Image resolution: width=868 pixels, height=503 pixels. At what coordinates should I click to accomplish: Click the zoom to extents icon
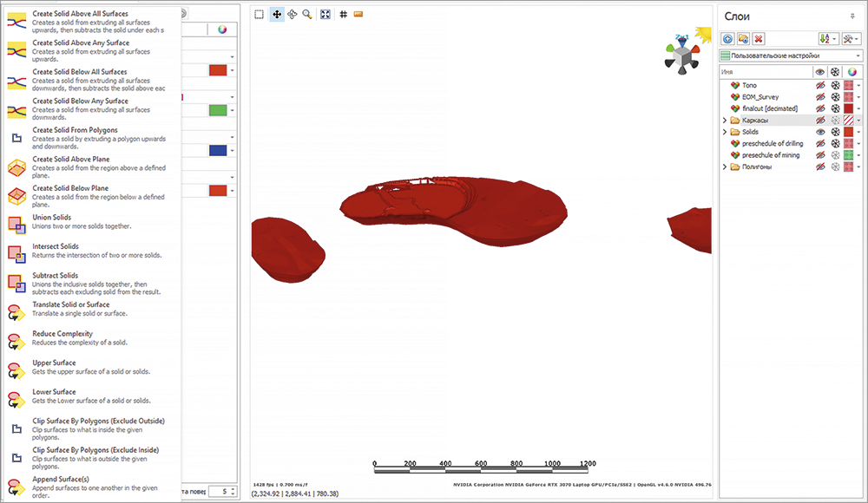click(325, 15)
